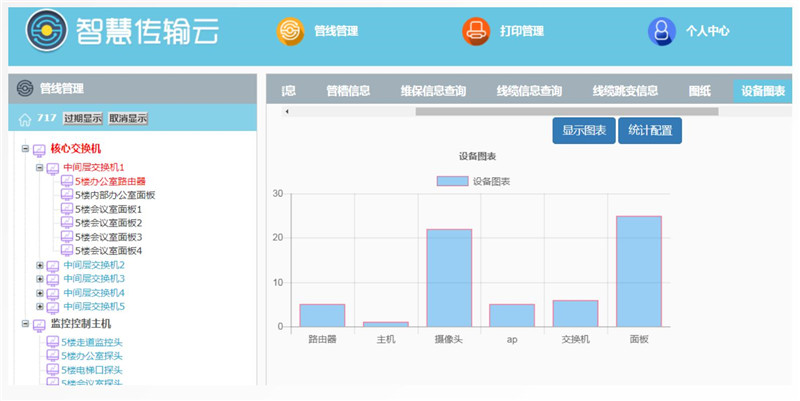Image resolution: width=800 pixels, height=401 pixels.
Task: Switch to the 线缆信息查询 tab
Action: (529, 91)
